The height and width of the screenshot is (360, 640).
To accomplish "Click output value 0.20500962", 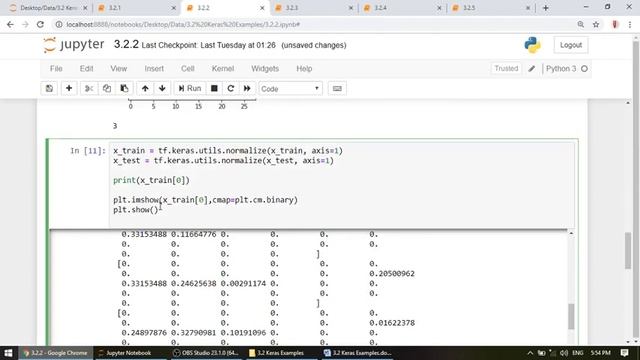I will click(x=392, y=273).
